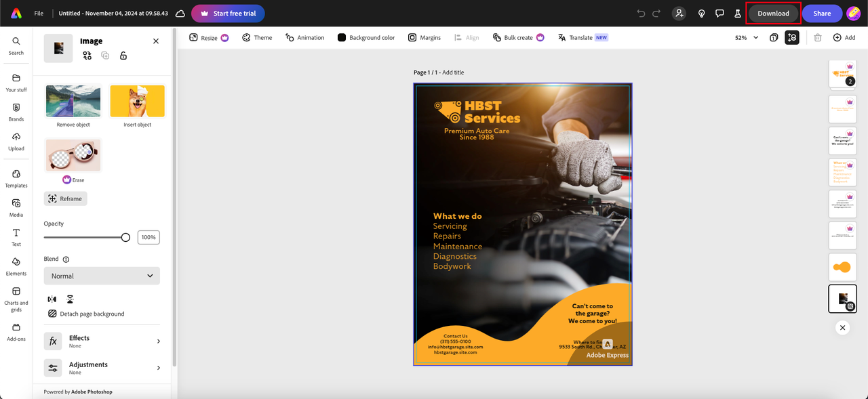Flip the image vertically

point(70,299)
